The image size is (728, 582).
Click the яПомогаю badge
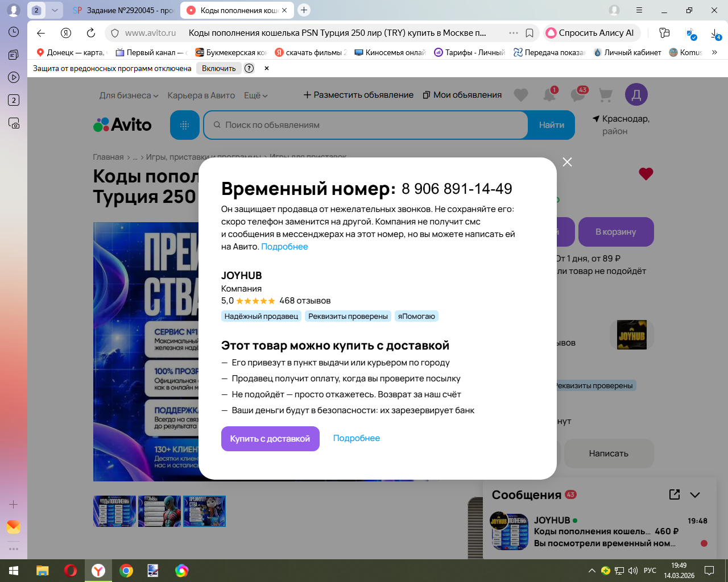point(416,316)
